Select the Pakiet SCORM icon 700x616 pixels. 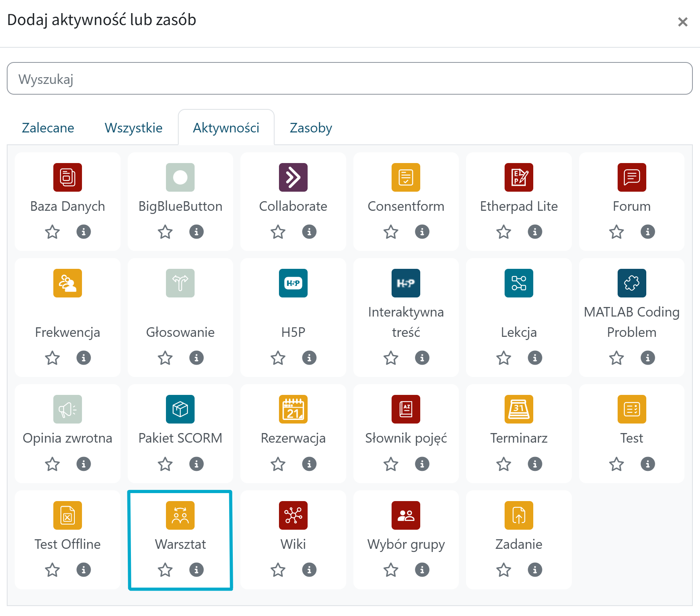[x=180, y=409]
